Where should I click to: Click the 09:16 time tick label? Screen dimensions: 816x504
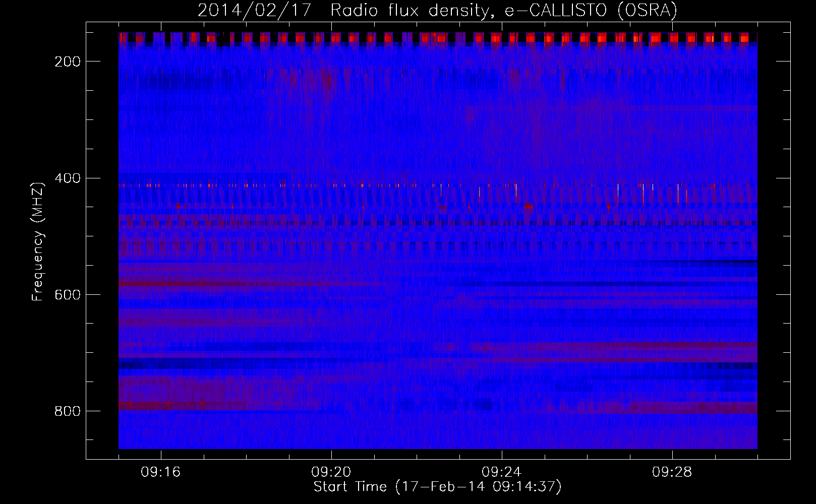[x=161, y=472]
